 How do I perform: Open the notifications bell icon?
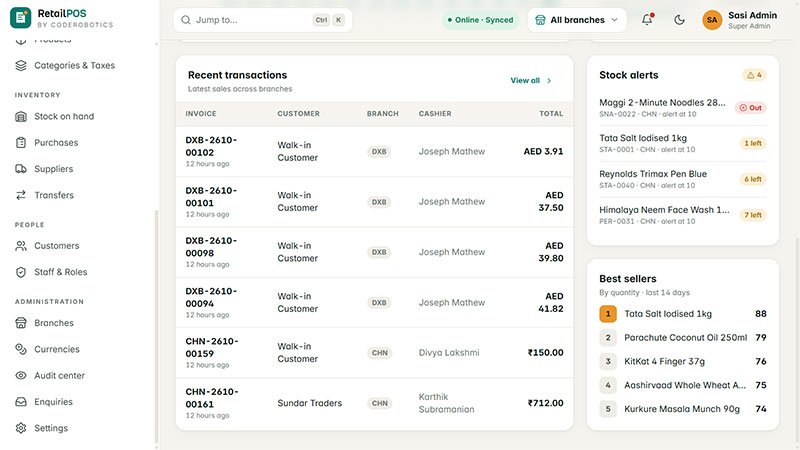pyautogui.click(x=647, y=19)
